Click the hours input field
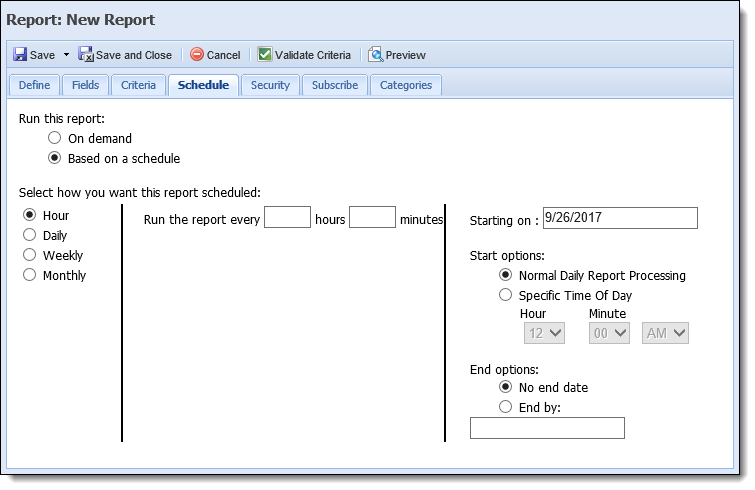The width and height of the screenshot is (755, 490). tap(287, 217)
